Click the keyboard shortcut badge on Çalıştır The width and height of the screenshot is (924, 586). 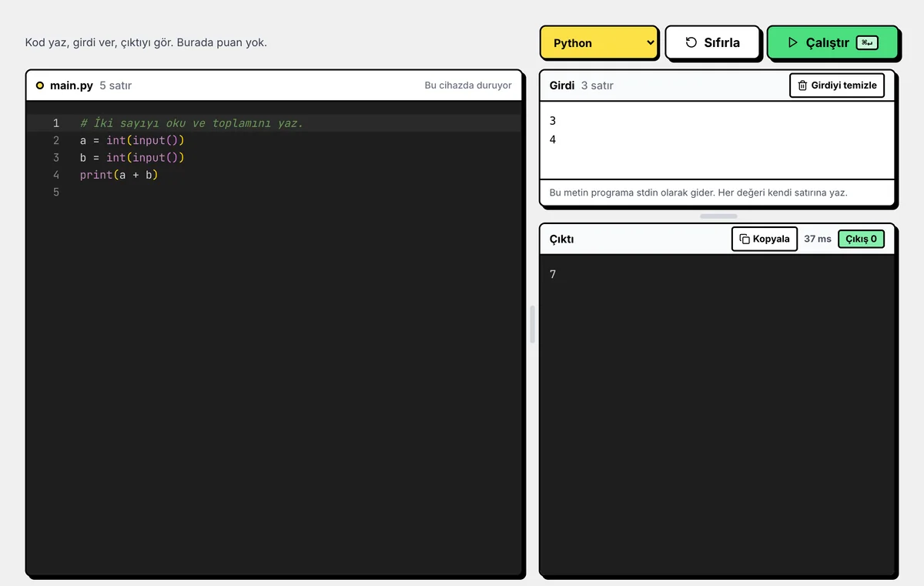point(867,42)
